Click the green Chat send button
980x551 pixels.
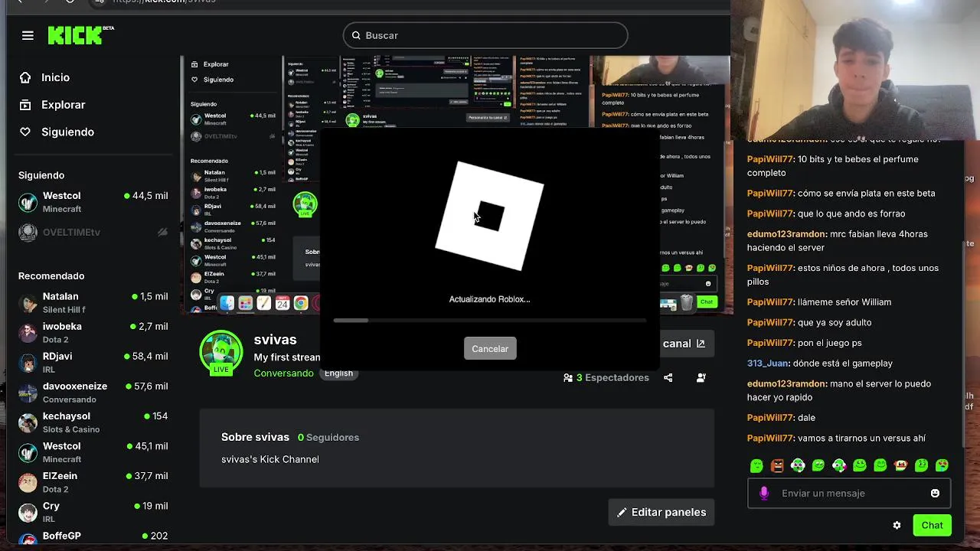(x=932, y=525)
